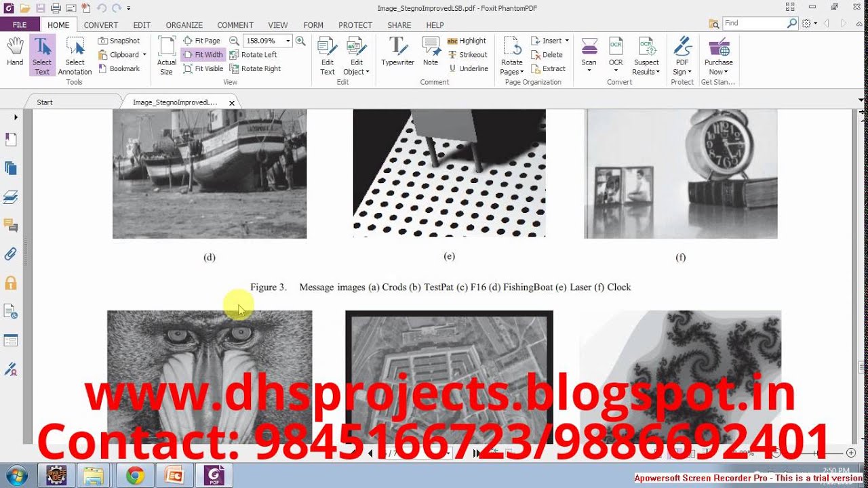The height and width of the screenshot is (488, 868).
Task: Open the Bookmarks navigation panel
Action: (x=10, y=139)
